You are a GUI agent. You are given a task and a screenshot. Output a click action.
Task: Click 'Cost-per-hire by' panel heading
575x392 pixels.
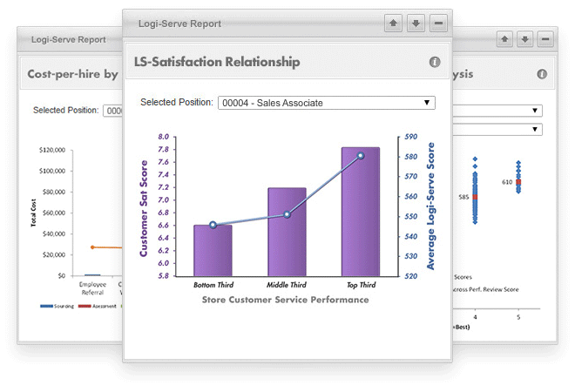[x=72, y=74]
